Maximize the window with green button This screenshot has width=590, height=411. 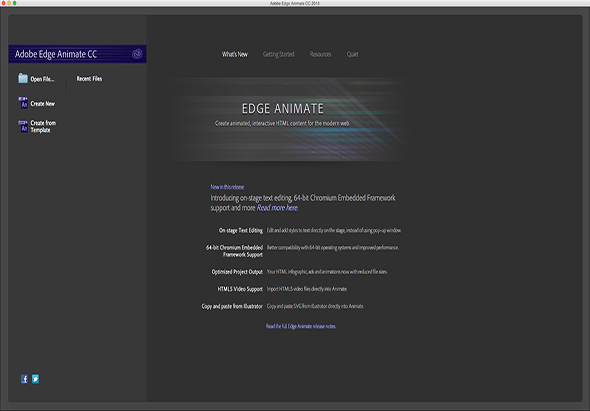point(15,3)
